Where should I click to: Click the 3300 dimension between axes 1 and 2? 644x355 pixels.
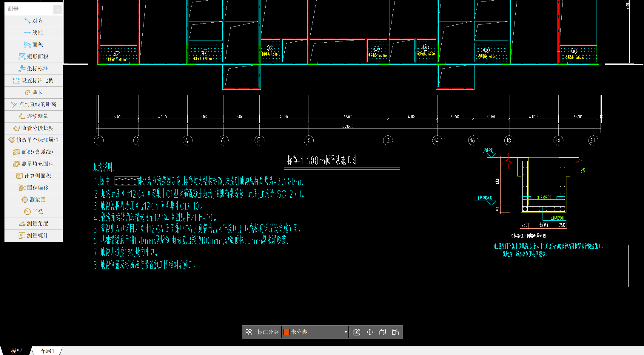point(118,117)
